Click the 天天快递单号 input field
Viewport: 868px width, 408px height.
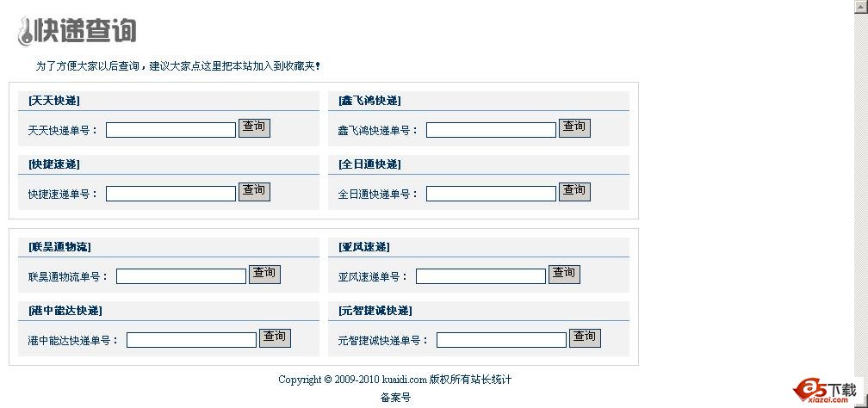(x=170, y=130)
